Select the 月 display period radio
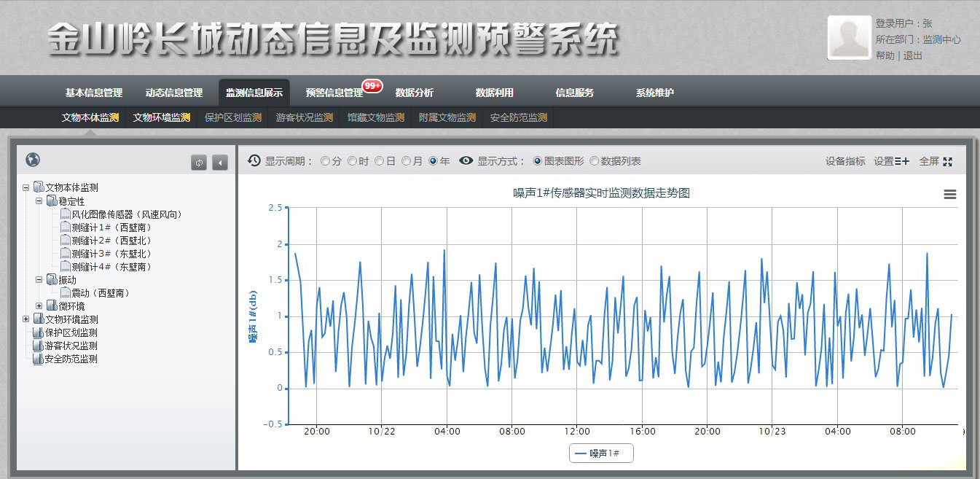 coord(407,161)
